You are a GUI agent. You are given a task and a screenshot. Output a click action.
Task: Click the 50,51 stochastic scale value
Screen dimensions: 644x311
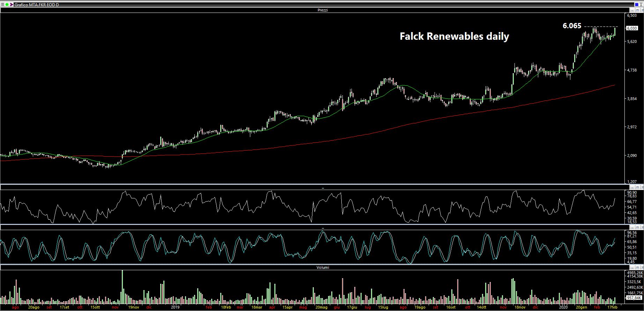coord(632,247)
